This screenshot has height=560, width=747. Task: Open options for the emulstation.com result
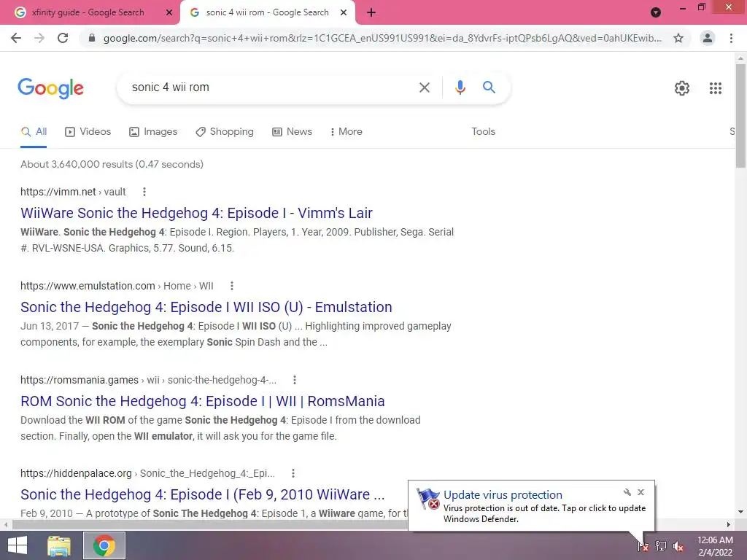click(232, 286)
